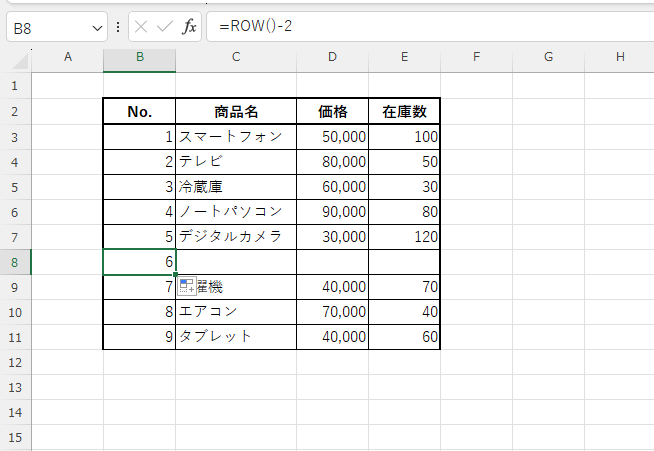Click the Insert Function fx icon
The height and width of the screenshot is (451, 654).
(x=189, y=27)
